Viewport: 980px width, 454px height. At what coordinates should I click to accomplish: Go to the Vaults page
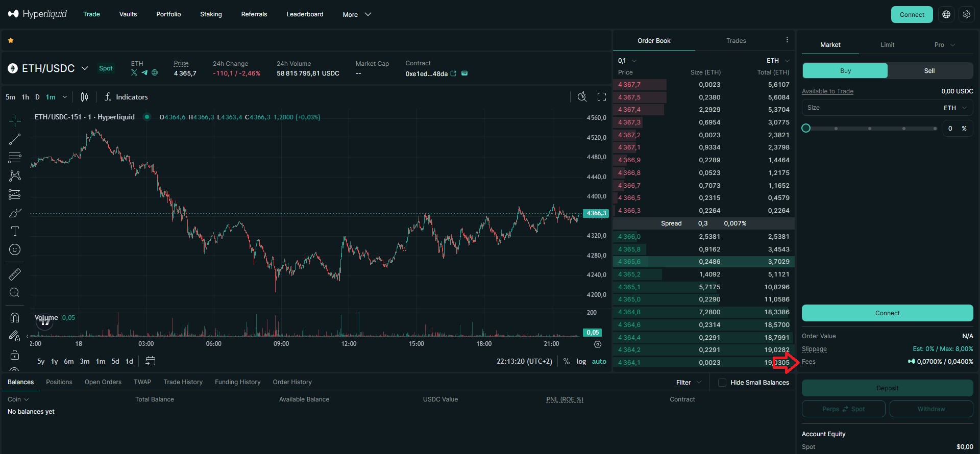coord(128,14)
